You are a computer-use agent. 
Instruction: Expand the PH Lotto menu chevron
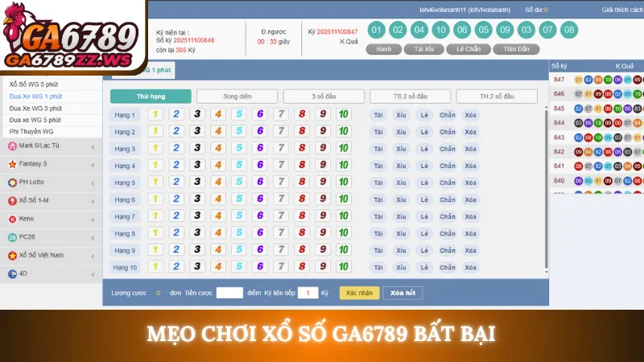coord(93,183)
